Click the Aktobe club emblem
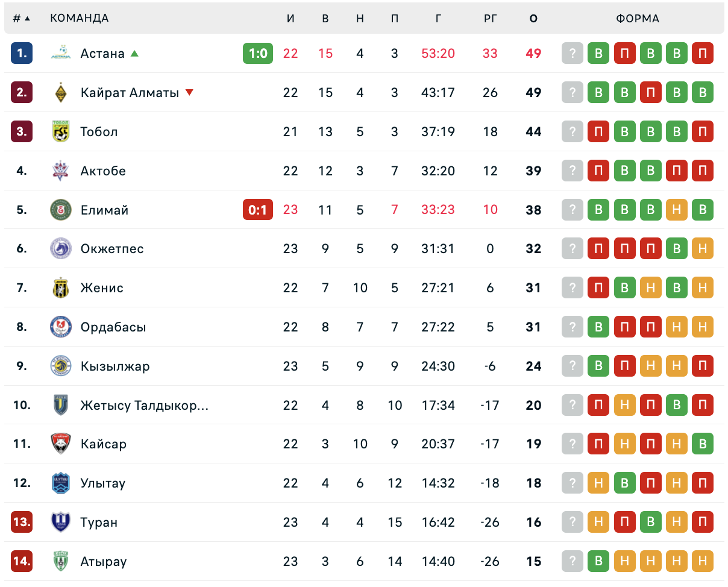Screen dimensions: 728x587 (61, 171)
